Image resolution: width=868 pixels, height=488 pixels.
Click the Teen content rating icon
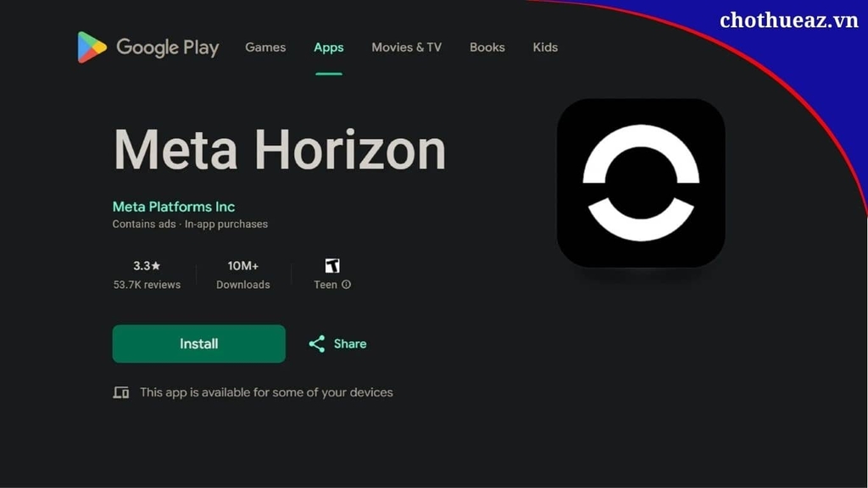(332, 265)
